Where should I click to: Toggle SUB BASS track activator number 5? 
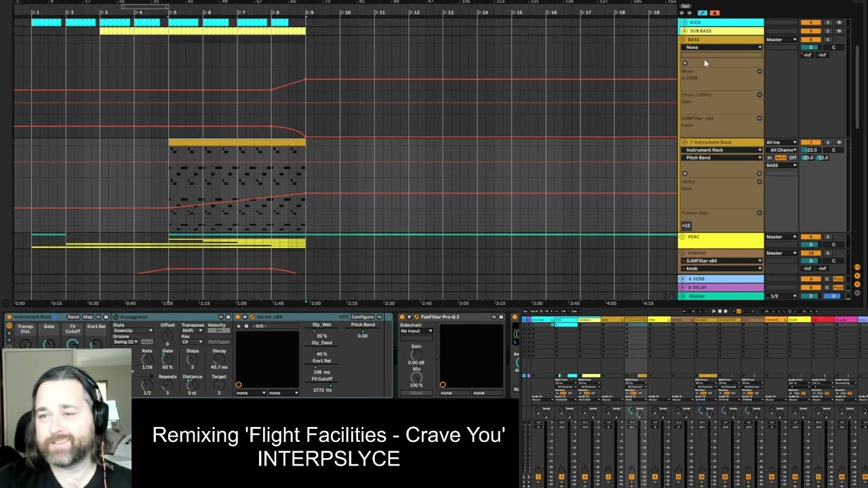810,31
